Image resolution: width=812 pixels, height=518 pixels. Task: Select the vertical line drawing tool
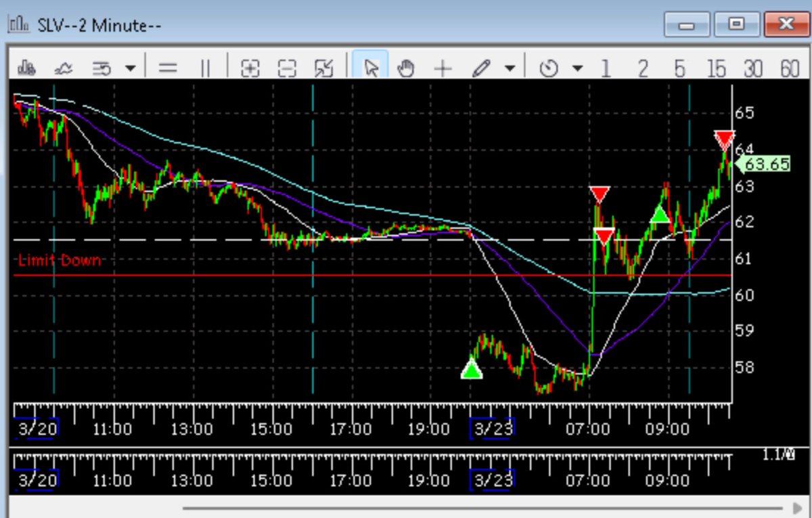[x=205, y=68]
